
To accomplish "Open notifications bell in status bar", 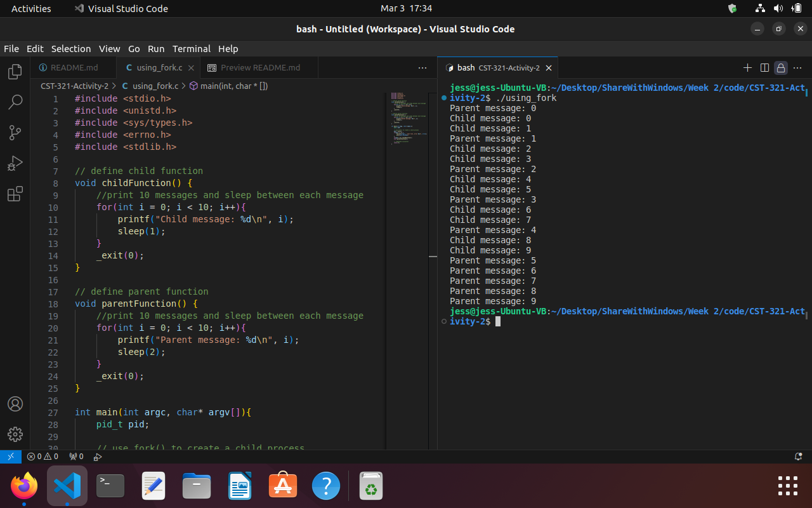I will [x=799, y=457].
